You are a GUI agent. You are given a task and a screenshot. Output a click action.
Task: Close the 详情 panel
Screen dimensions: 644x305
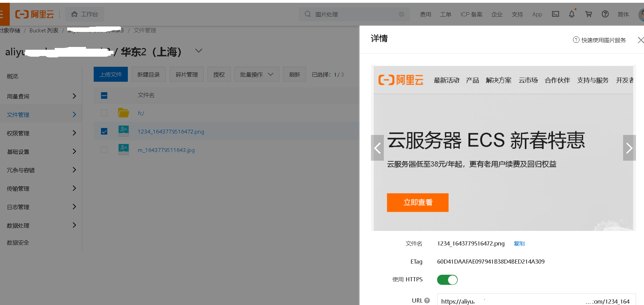[641, 40]
